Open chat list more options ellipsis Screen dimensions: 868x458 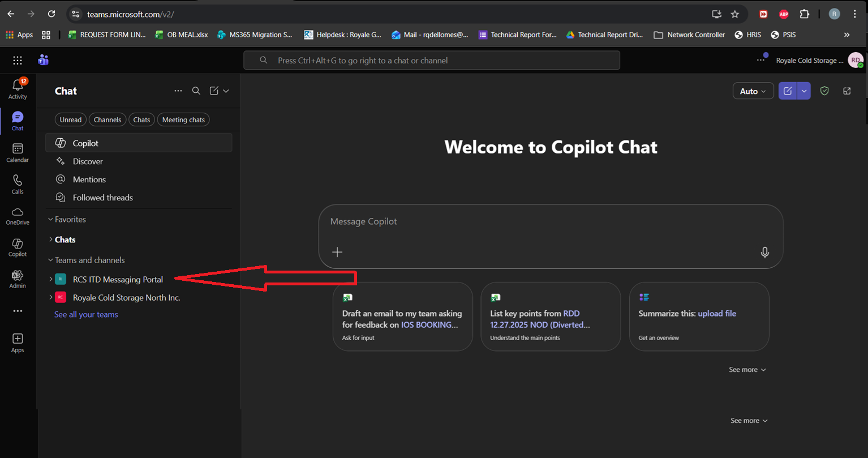coord(178,91)
